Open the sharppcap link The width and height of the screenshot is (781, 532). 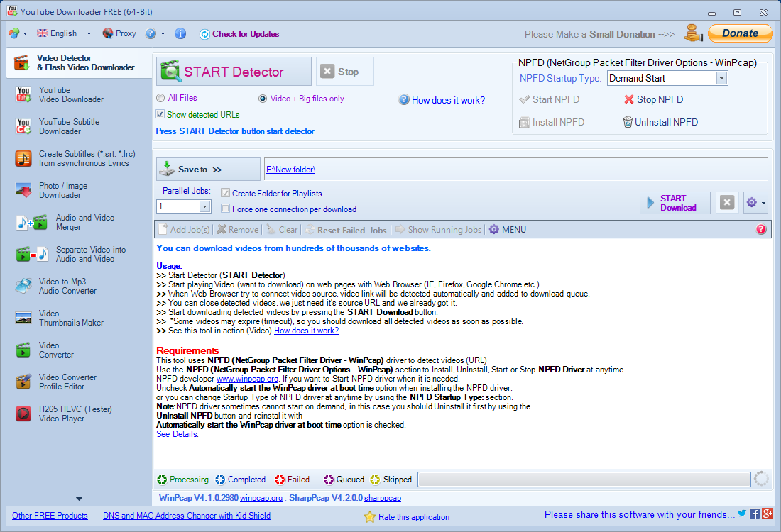click(x=383, y=498)
